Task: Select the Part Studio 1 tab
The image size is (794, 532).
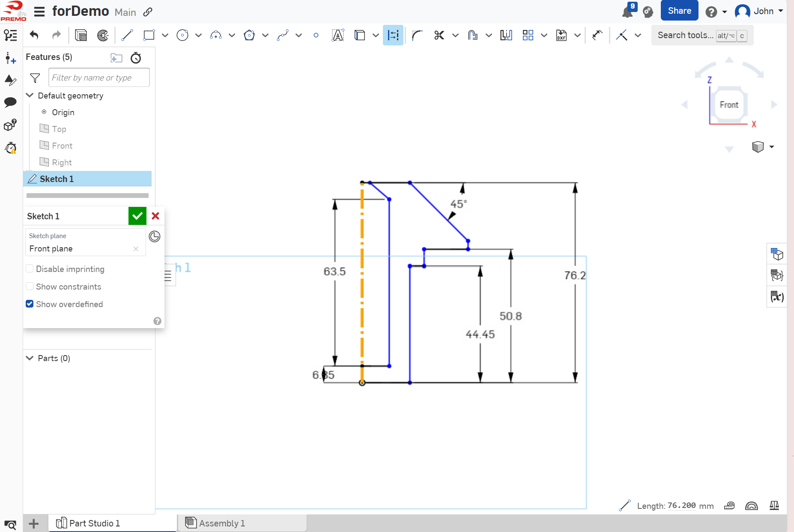Action: point(94,523)
